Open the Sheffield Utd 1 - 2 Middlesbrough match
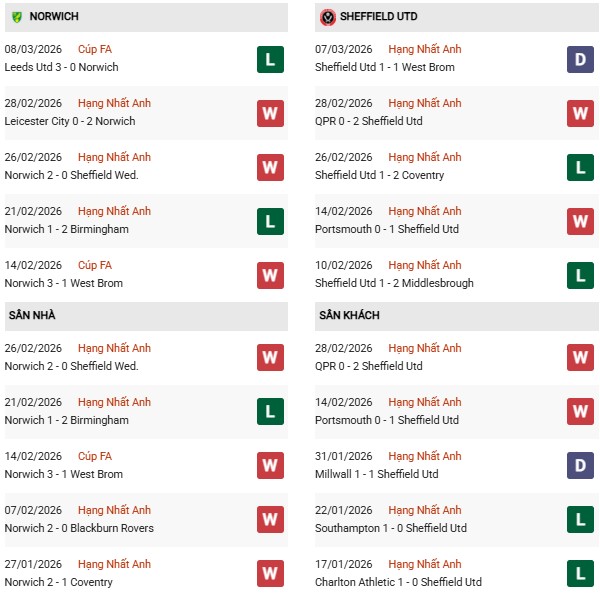 tap(394, 283)
